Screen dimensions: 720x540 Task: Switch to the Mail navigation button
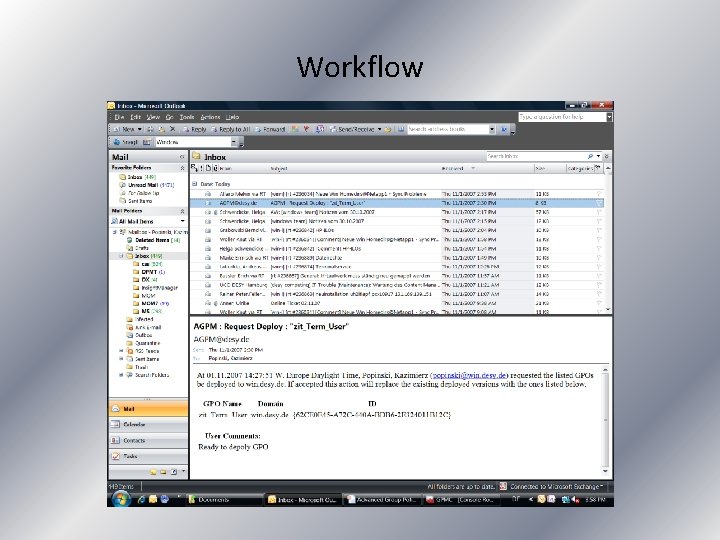click(148, 409)
